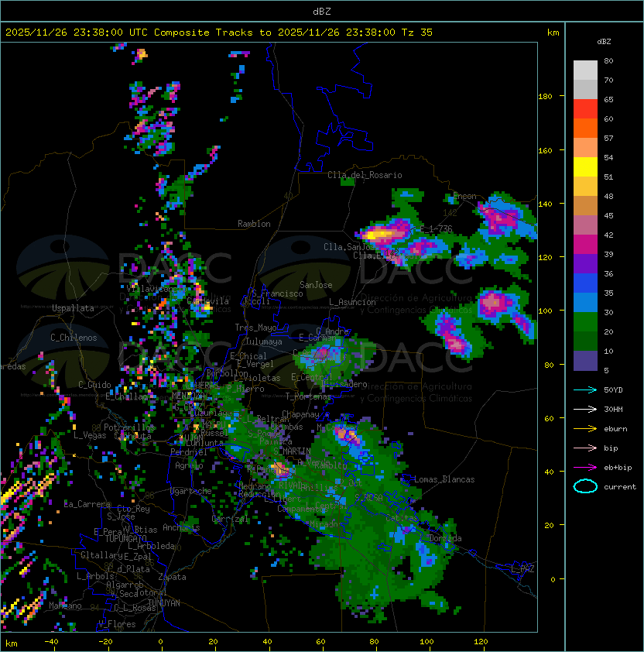Screen dimensions: 644x652
Task: Pick the bright green swatch in dBZ scale
Action: click(585, 321)
